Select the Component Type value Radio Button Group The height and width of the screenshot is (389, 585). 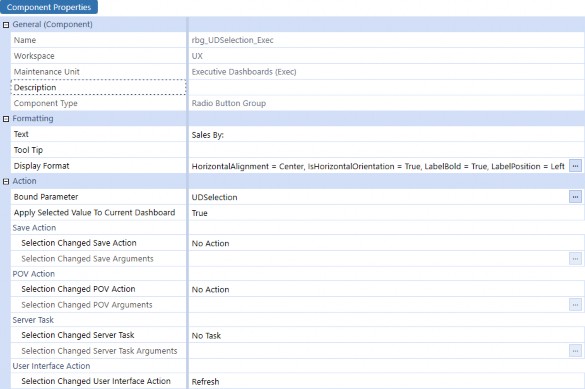(x=229, y=103)
